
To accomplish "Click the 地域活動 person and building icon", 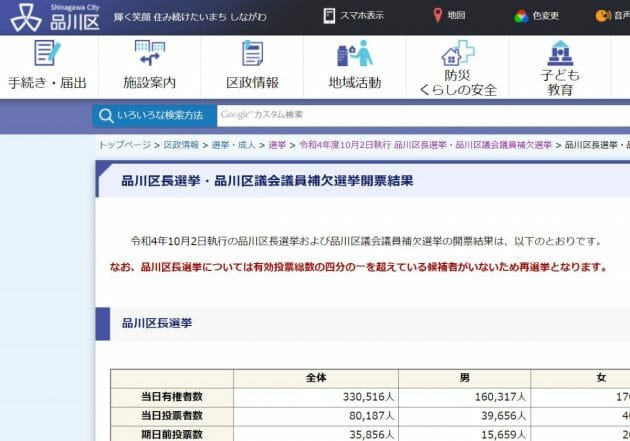I will (355, 53).
